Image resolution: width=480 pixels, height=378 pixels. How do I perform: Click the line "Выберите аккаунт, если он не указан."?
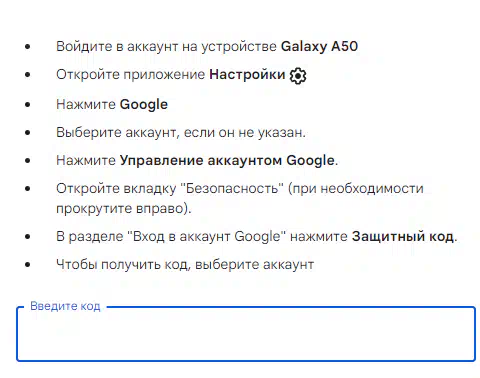181,133
